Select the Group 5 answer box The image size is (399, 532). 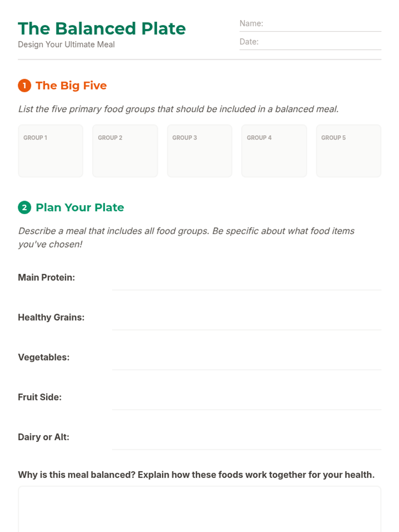tap(348, 151)
